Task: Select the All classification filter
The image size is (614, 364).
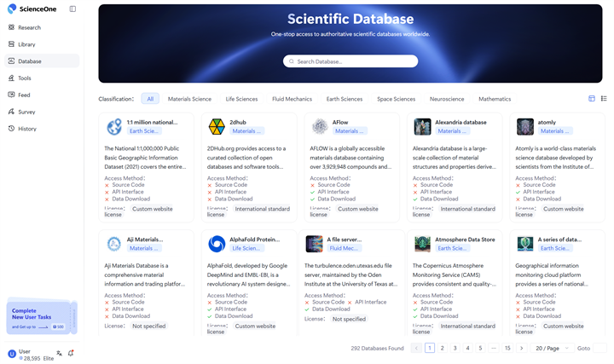Action: (150, 99)
